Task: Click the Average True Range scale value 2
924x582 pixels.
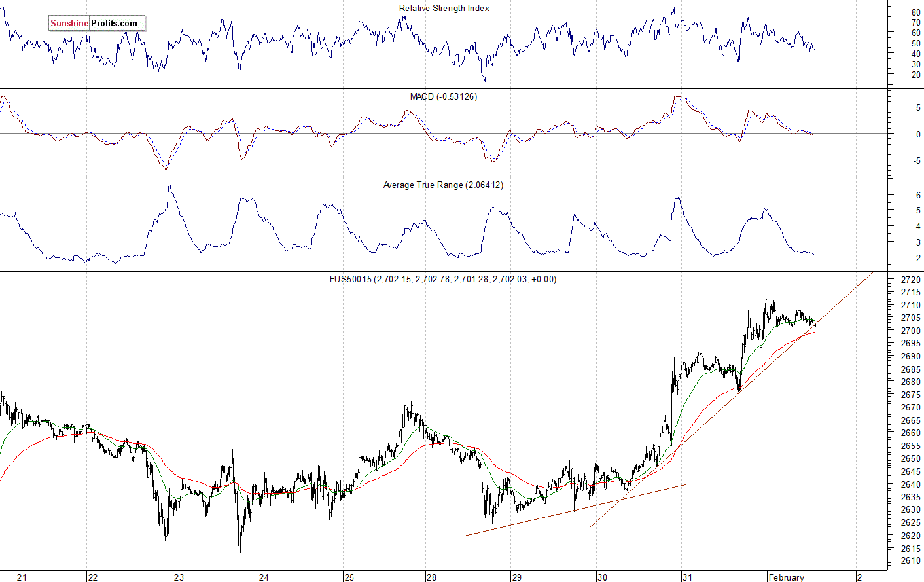Action: click(919, 259)
